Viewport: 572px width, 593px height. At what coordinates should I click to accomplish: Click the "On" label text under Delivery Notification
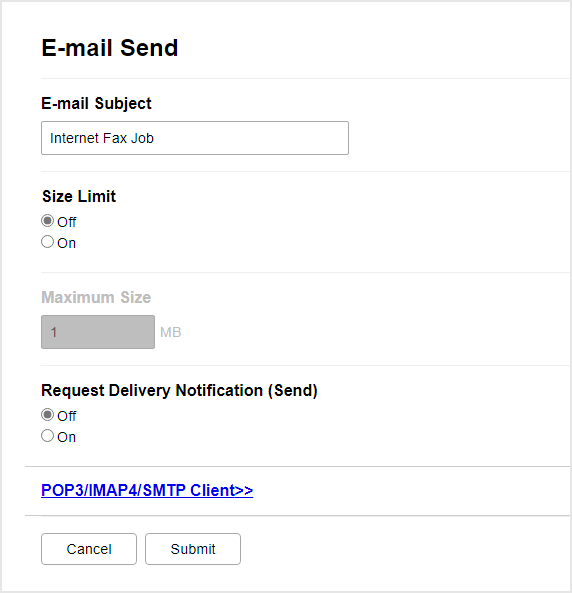pos(67,437)
